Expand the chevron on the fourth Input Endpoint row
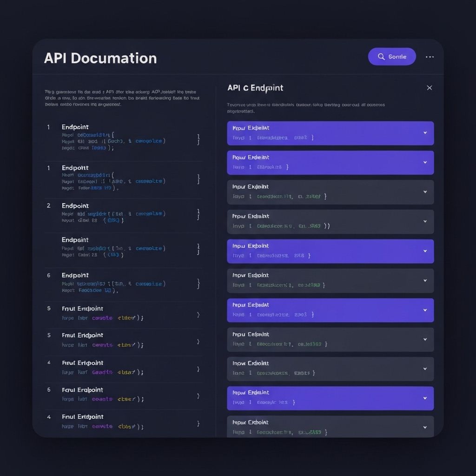This screenshot has height=476, width=476. (x=425, y=221)
